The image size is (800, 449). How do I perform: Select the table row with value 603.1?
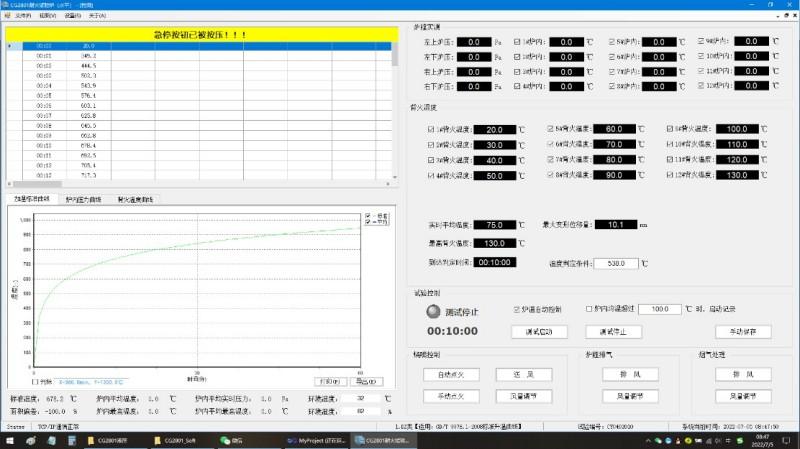[x=199, y=106]
